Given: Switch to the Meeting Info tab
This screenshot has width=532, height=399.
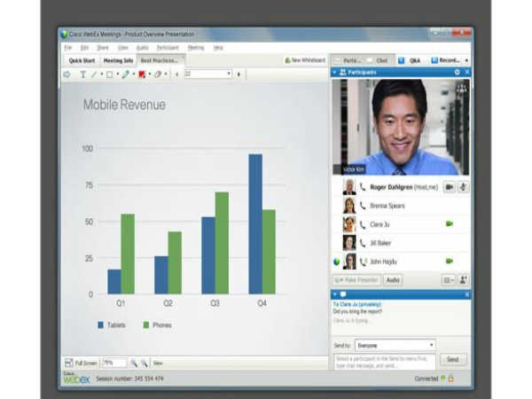Looking at the screenshot, I should pos(118,60).
